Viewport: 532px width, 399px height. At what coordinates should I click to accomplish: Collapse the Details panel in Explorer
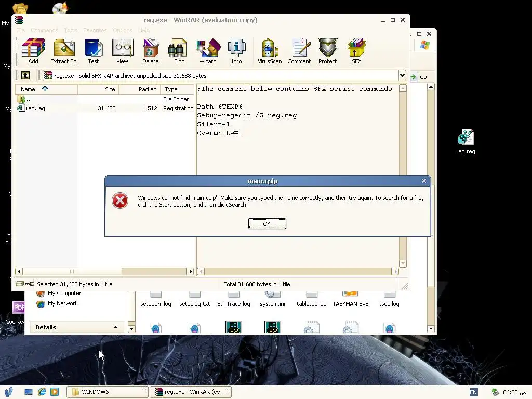point(115,327)
